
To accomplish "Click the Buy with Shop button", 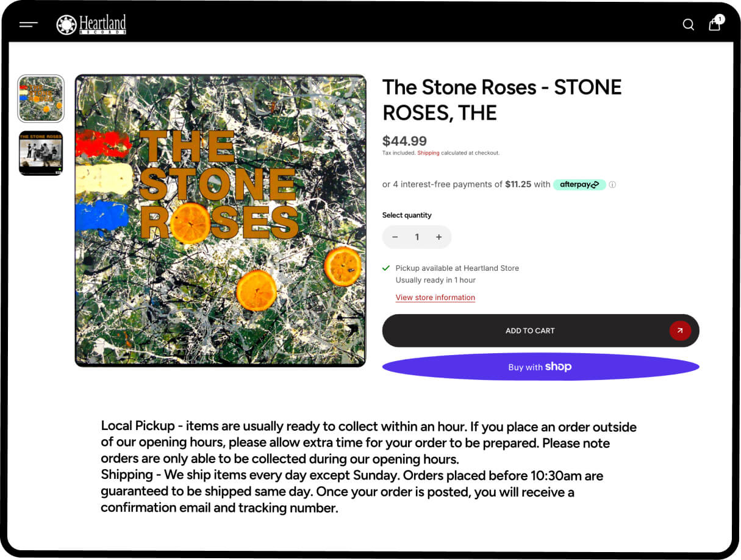I will click(540, 367).
